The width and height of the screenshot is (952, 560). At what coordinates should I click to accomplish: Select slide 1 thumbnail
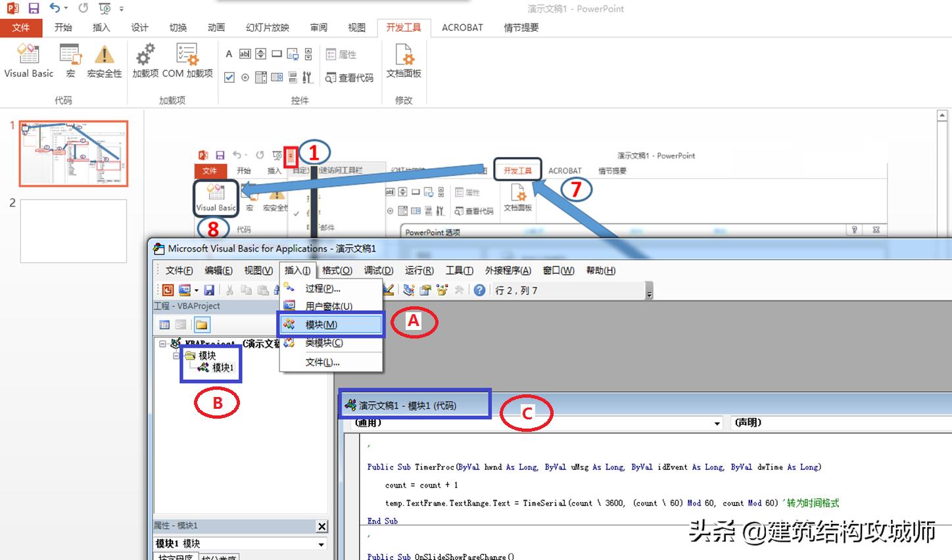click(74, 154)
